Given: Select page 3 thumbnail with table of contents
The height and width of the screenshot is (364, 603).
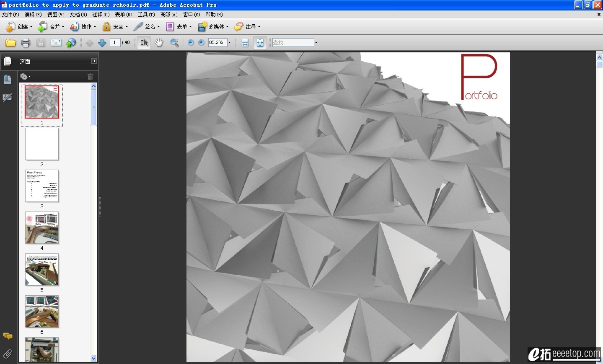Looking at the screenshot, I should (x=42, y=186).
